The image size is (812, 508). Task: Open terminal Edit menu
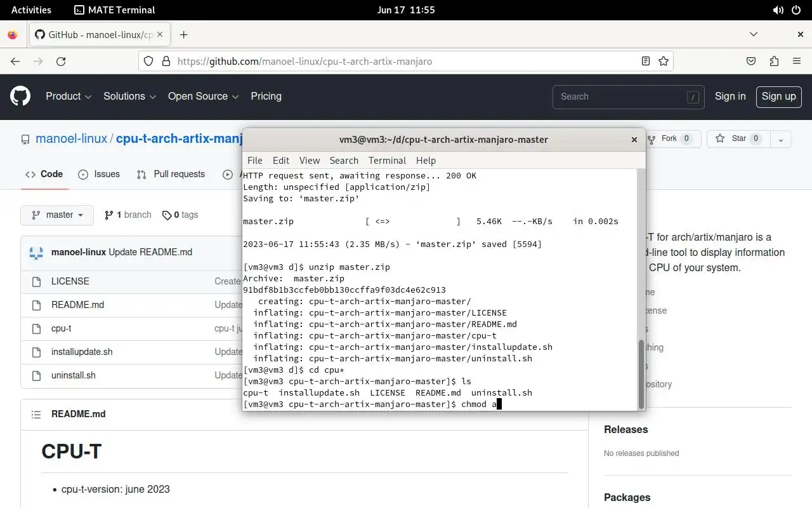coord(281,161)
